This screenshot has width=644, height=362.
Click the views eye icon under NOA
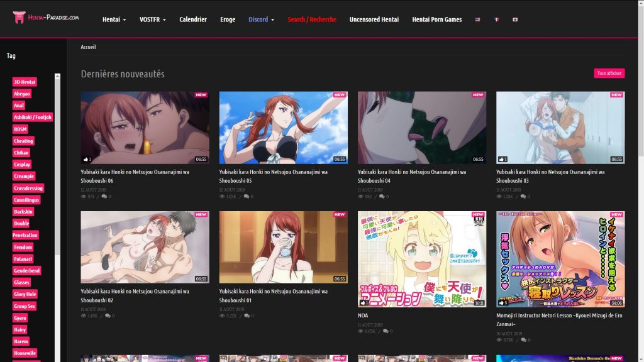(360, 331)
